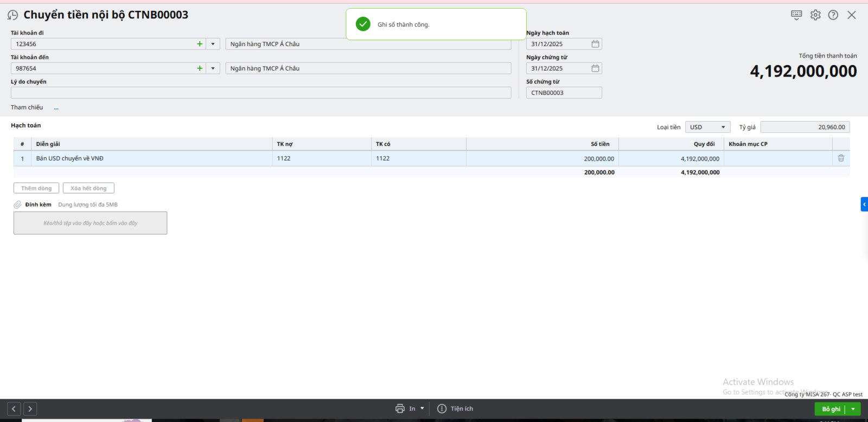Click the Tham chiếu ellipsis link
The width and height of the screenshot is (868, 422).
click(x=56, y=108)
